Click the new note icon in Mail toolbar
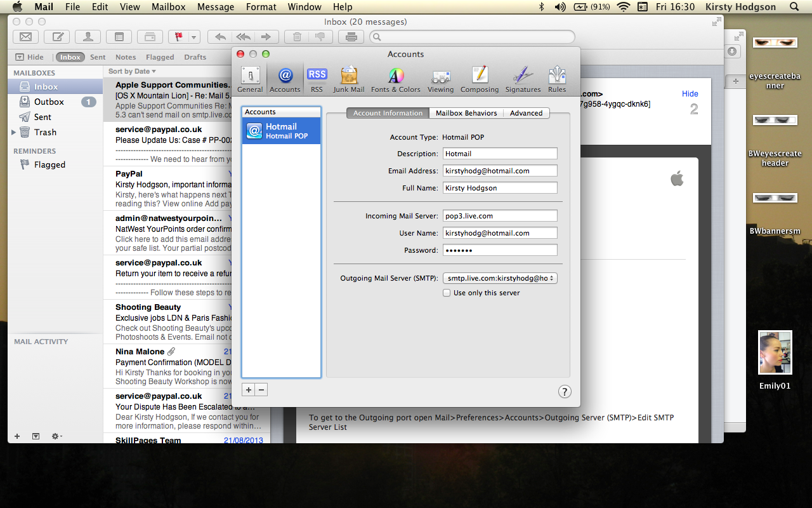The image size is (812, 508). [119, 37]
